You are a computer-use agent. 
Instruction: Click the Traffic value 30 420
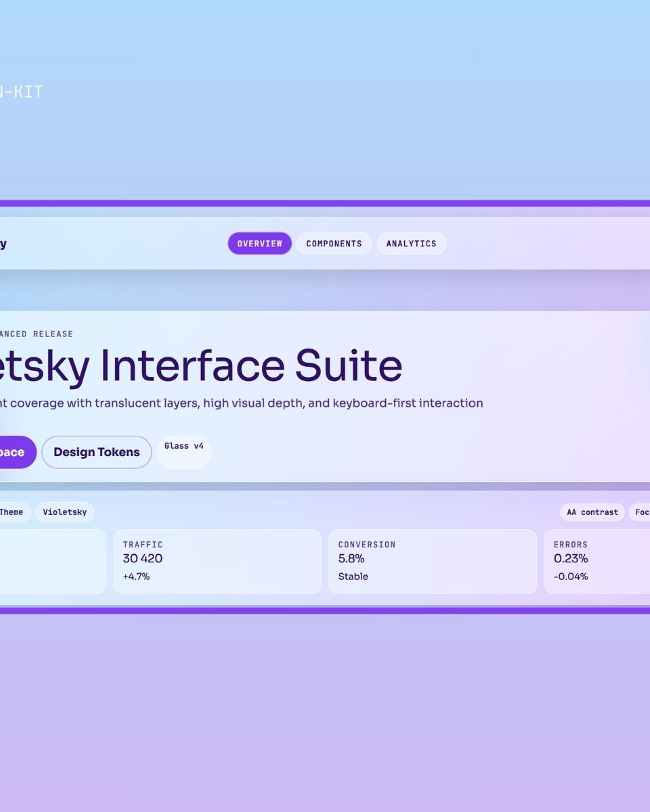[x=143, y=559]
